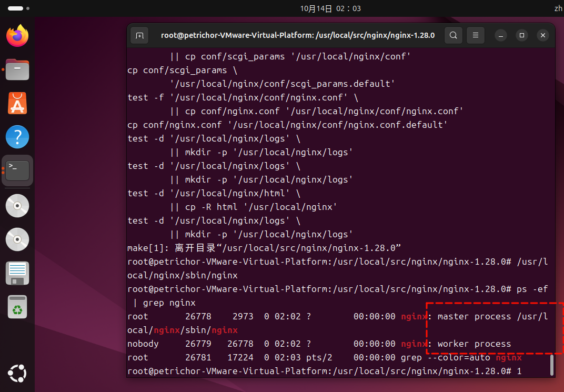Open Firefox from the dock
Viewport: 564px width, 392px height.
point(17,36)
